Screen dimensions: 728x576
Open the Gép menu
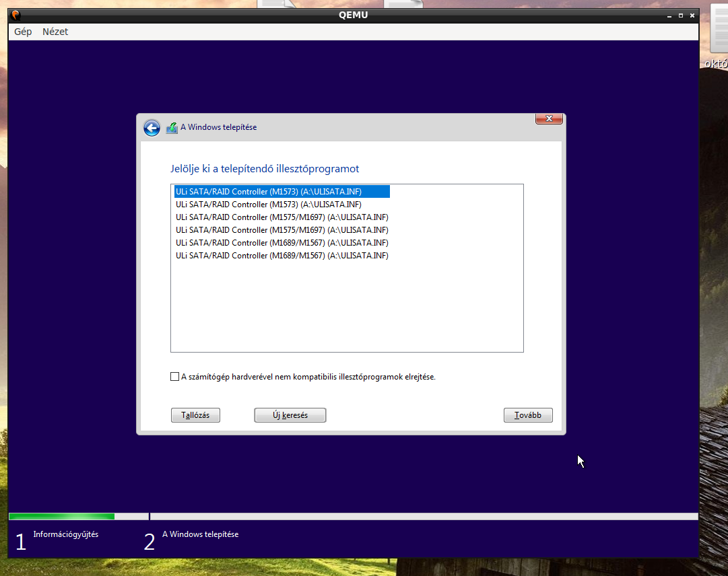coord(23,32)
